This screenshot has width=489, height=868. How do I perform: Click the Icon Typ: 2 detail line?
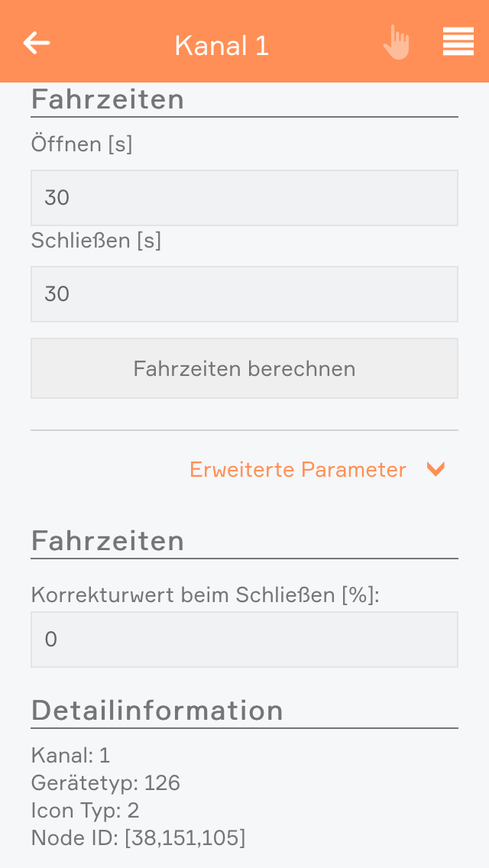tap(85, 811)
